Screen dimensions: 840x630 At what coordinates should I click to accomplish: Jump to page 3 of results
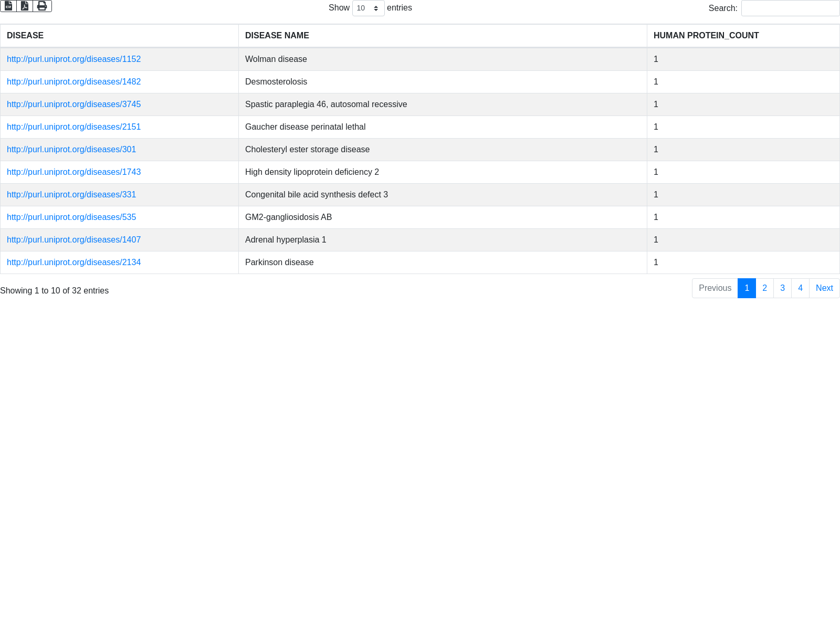point(782,288)
